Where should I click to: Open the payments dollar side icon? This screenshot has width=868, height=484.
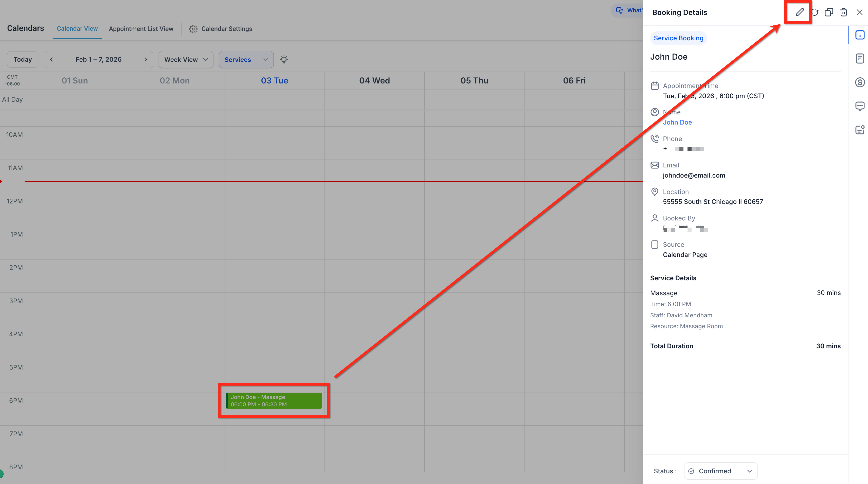(860, 82)
